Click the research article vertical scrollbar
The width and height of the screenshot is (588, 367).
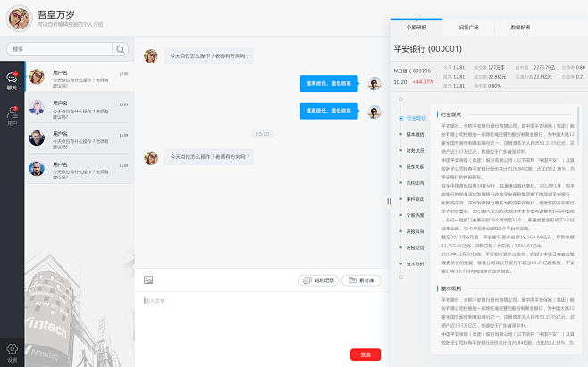point(578,126)
